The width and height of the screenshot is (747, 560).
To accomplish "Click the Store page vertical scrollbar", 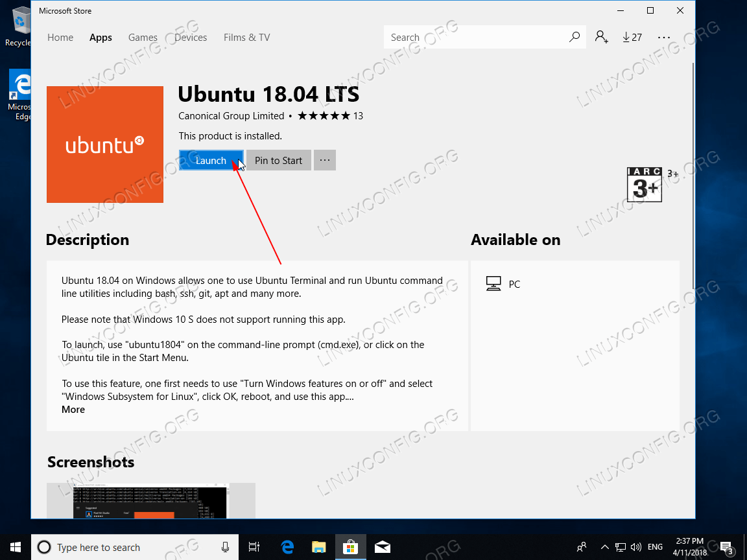I will [693, 175].
